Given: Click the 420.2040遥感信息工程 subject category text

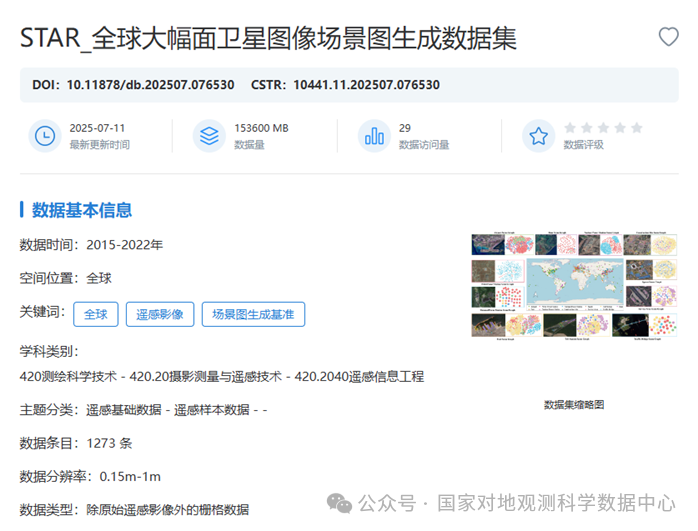Looking at the screenshot, I should click(359, 377).
